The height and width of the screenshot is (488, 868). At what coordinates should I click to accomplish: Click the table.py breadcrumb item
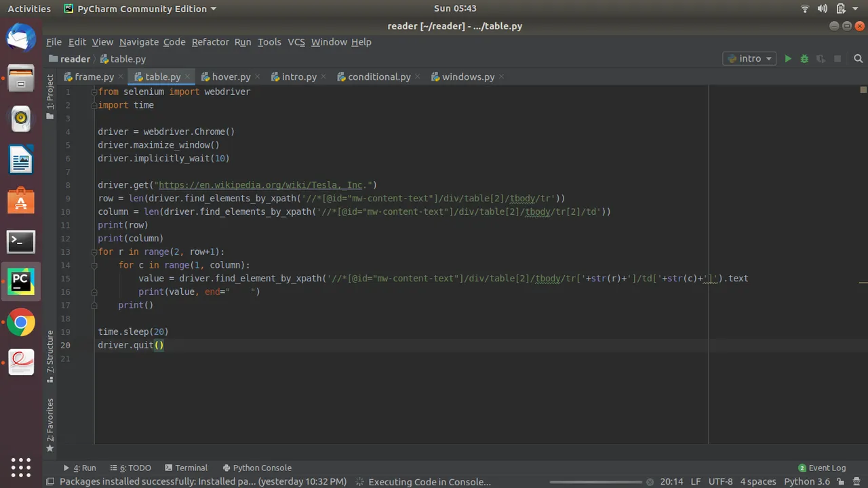pyautogui.click(x=123, y=59)
